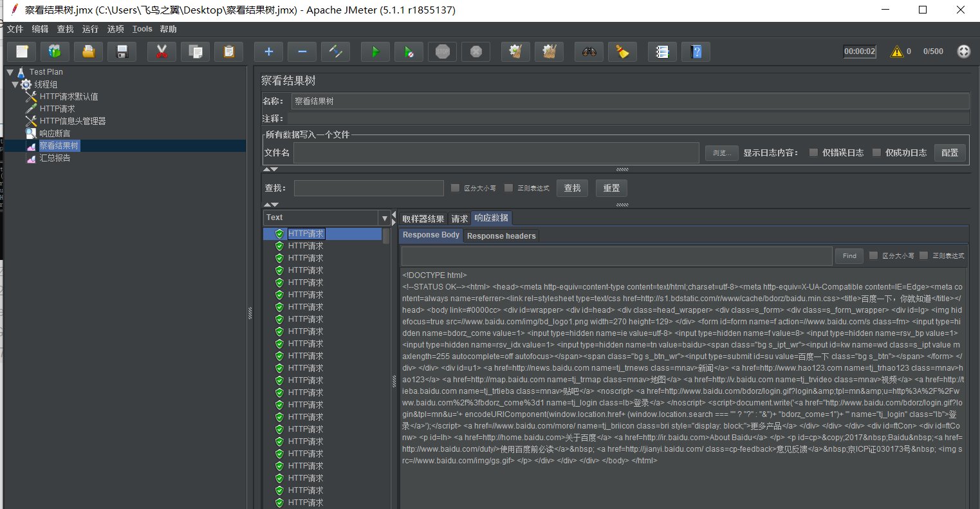This screenshot has width=980, height=509.
Task: Collapse the 线程组 node
Action: (15, 84)
